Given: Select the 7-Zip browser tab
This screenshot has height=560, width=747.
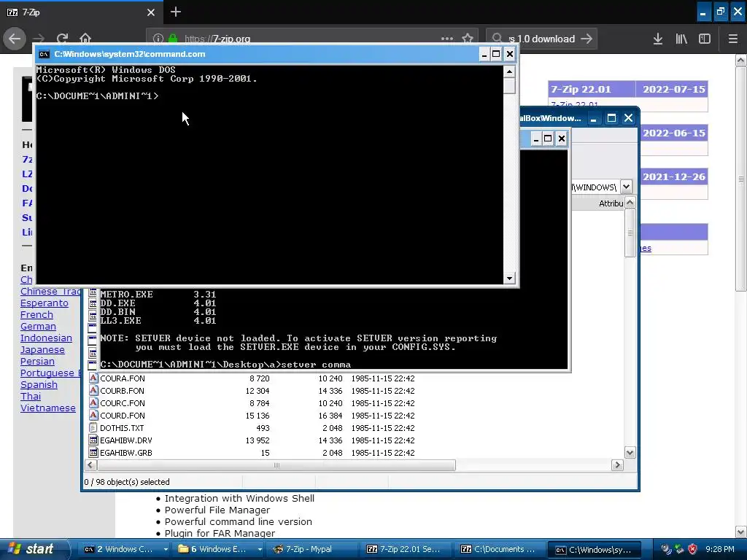Looking at the screenshot, I should point(81,12).
